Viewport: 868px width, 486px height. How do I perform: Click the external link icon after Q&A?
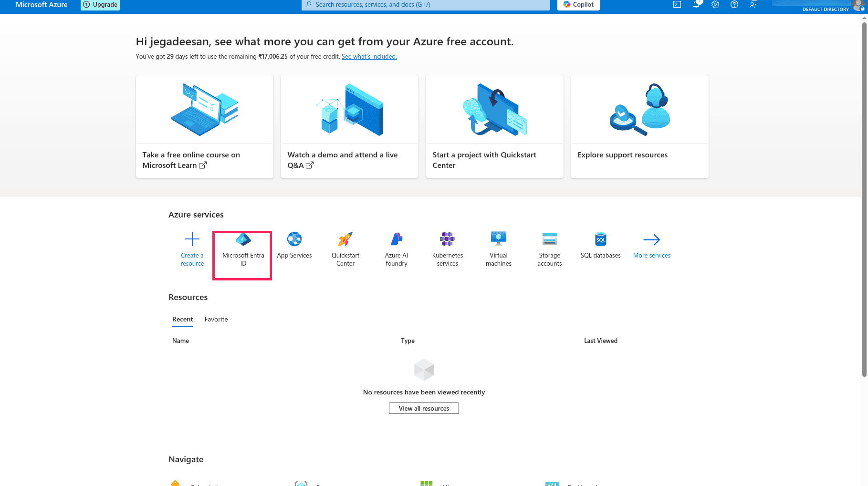pos(310,165)
